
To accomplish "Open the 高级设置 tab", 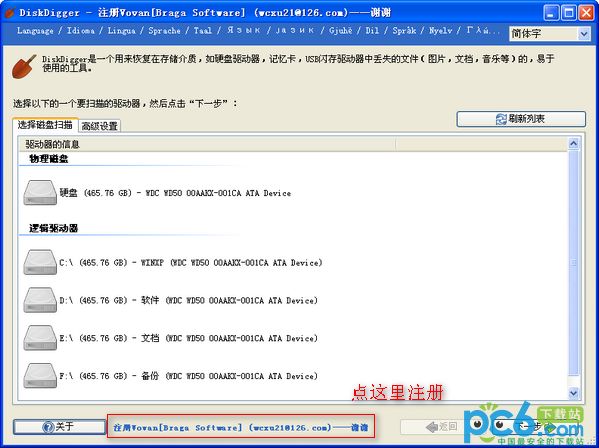I will [99, 126].
